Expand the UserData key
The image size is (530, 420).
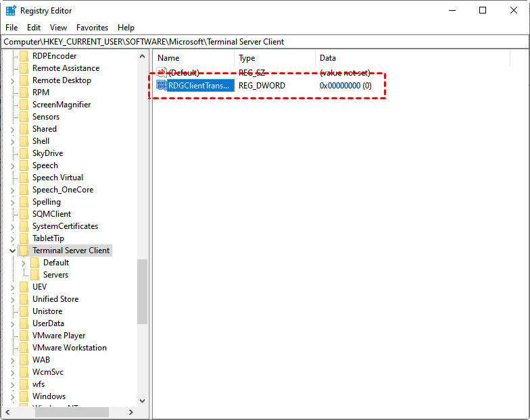pos(12,324)
